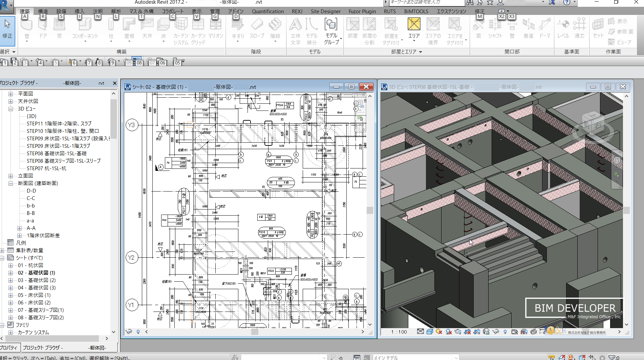The height and width of the screenshot is (360, 644).
Task: Activate the カーテングリッド curtain grid tool
Action: pyautogui.click(x=198, y=32)
